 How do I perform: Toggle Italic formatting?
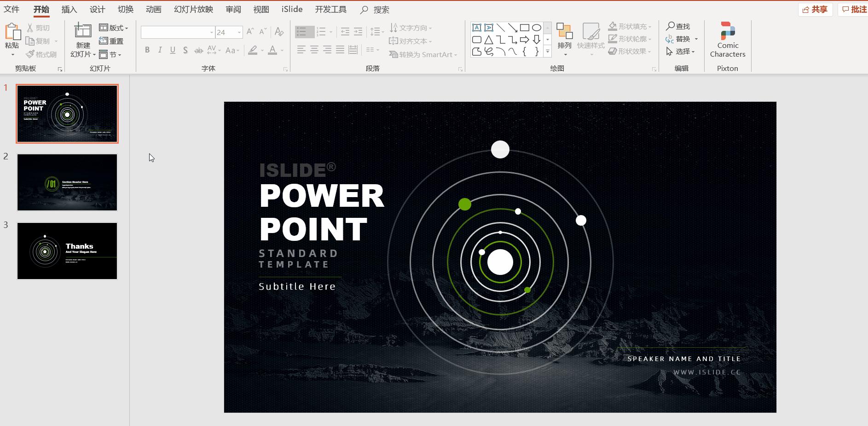160,50
